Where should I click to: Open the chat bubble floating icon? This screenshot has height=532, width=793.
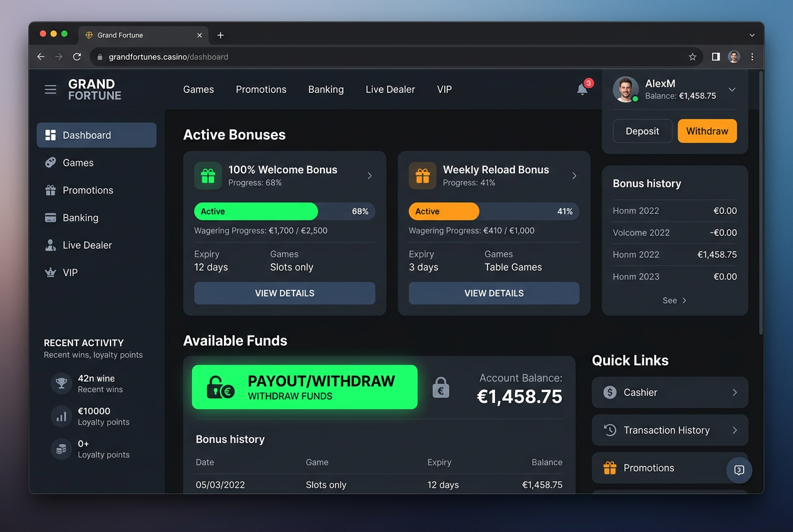(739, 470)
